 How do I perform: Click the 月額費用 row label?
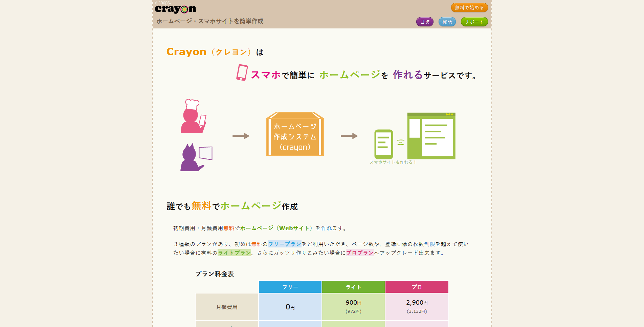point(227,307)
